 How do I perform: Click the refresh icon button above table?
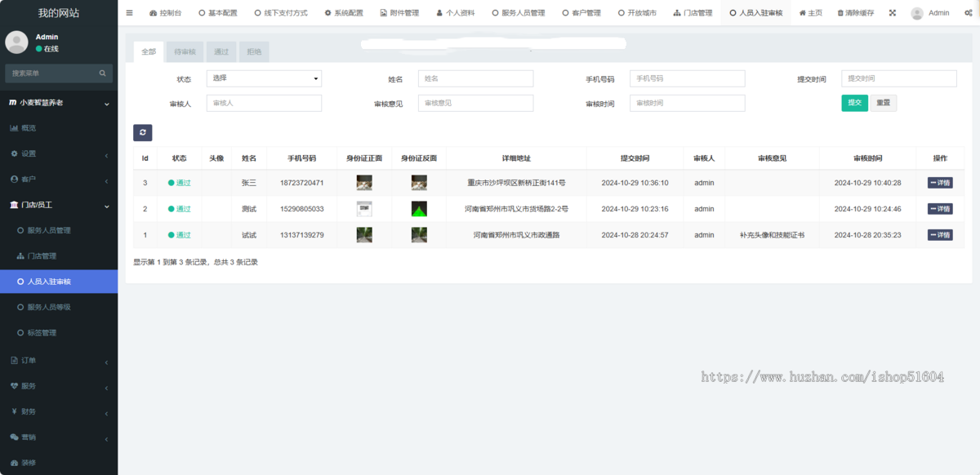coord(143,132)
